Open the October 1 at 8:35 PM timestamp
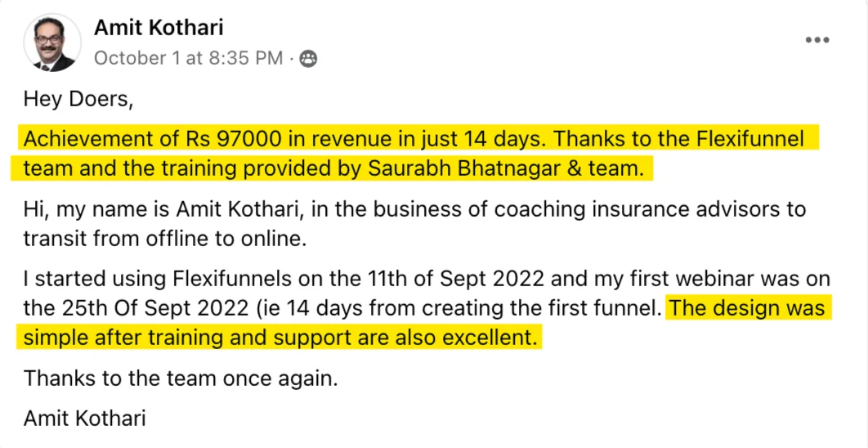This screenshot has height=448, width=868. (x=188, y=58)
